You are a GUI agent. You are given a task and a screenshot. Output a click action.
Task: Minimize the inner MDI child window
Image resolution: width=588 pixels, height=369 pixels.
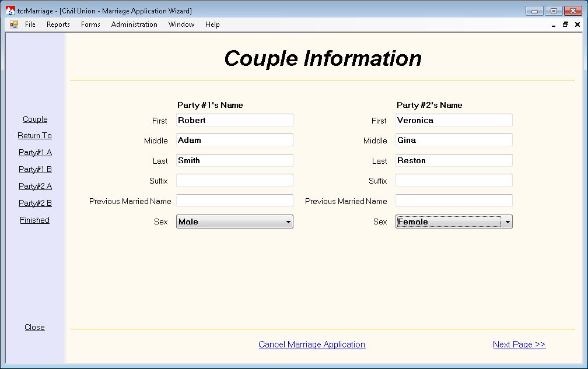pyautogui.click(x=554, y=24)
